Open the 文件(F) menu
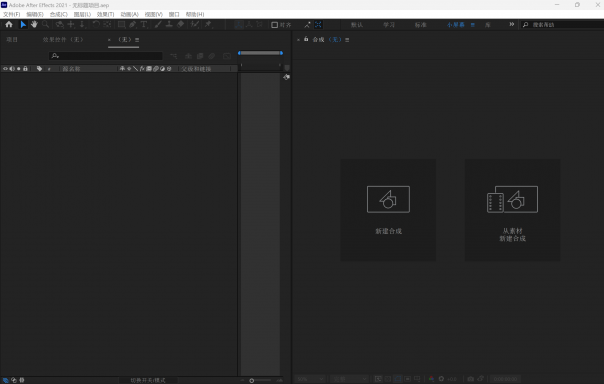Screen dimensions: 604x384 (x=12, y=14)
